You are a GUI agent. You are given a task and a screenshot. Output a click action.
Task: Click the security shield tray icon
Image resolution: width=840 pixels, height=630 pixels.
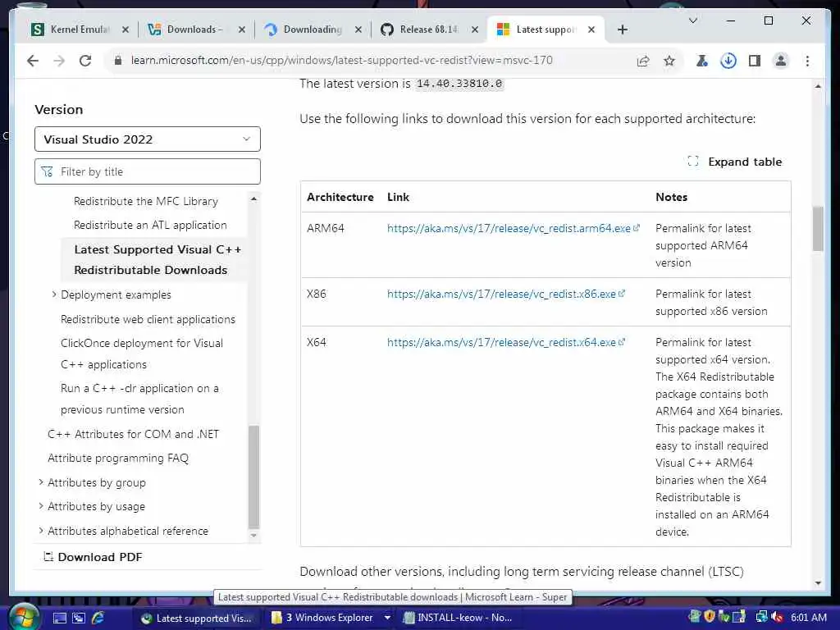[710, 617]
